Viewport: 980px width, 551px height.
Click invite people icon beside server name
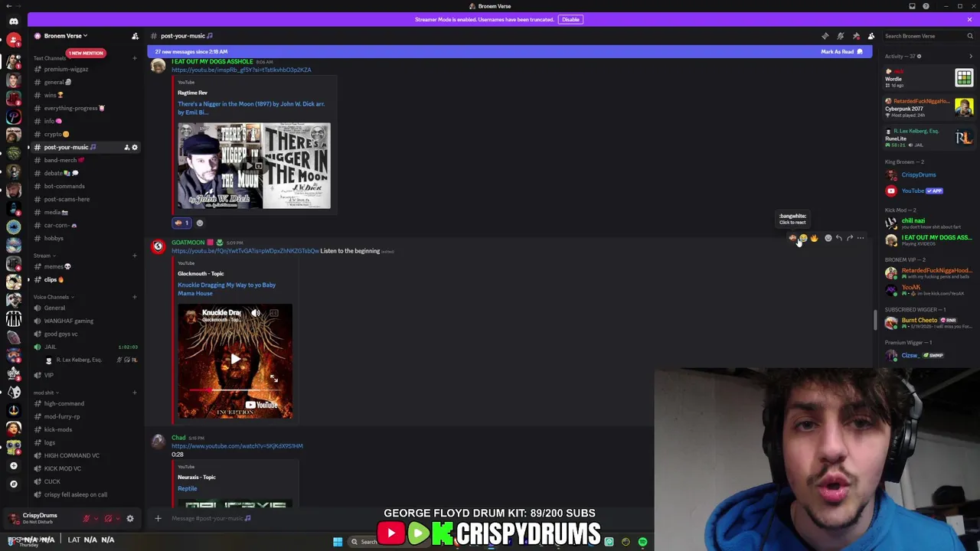click(135, 36)
